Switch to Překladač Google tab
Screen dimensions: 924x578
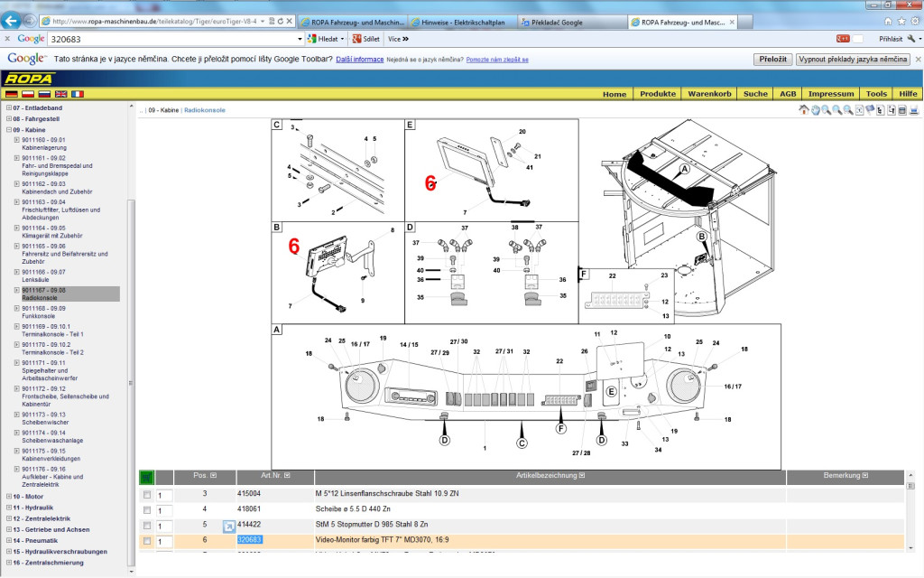571,23
